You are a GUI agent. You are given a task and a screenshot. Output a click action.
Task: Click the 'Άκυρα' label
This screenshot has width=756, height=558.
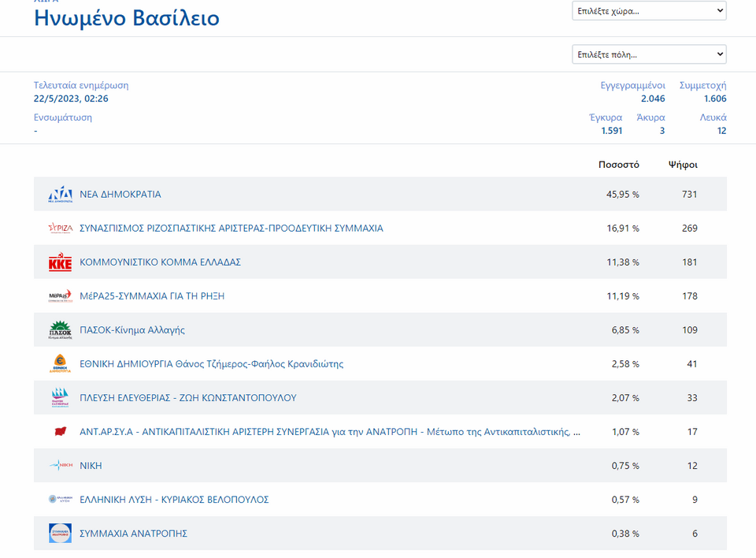(x=650, y=117)
